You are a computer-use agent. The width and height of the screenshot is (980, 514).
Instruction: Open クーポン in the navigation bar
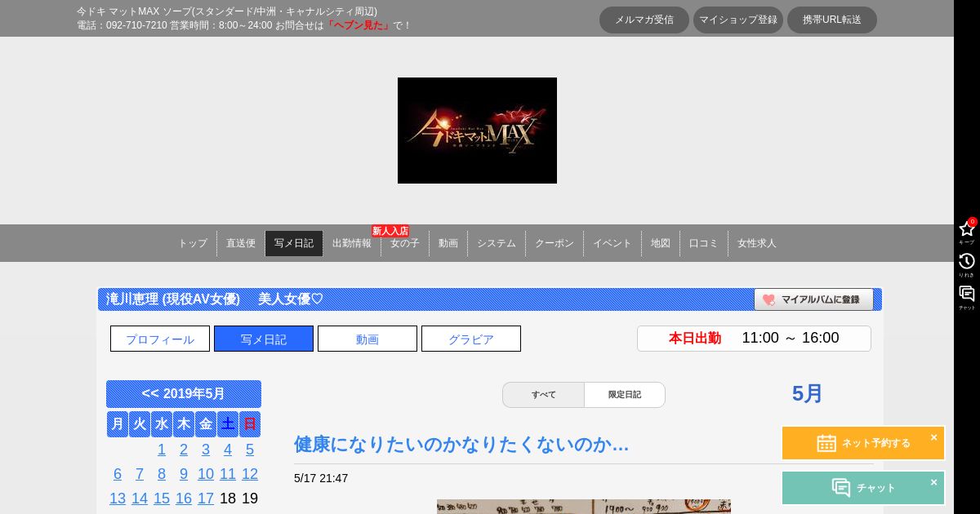click(x=555, y=243)
